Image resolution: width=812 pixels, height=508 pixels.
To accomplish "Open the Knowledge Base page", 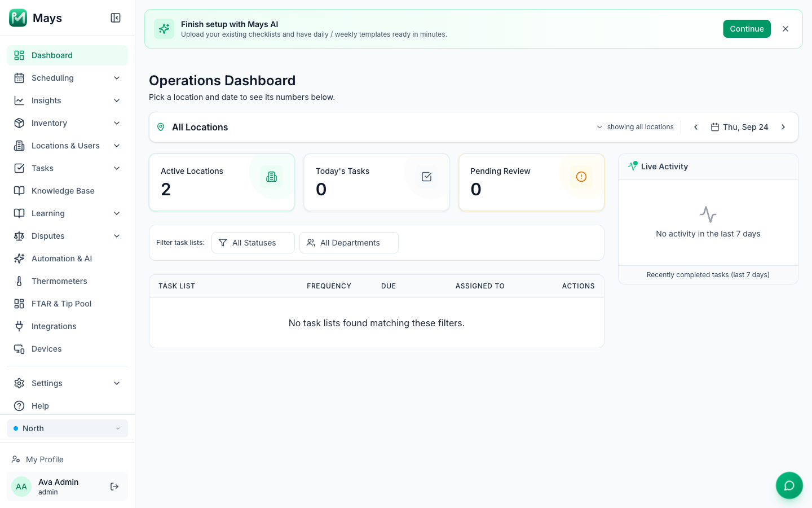I will point(67,191).
